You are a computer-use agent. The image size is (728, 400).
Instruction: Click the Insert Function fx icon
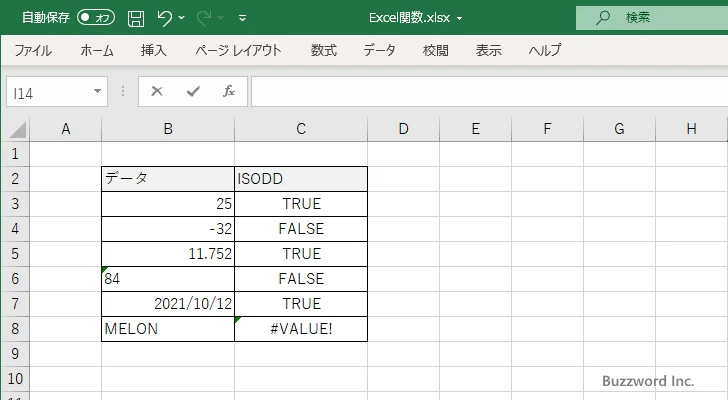point(229,91)
